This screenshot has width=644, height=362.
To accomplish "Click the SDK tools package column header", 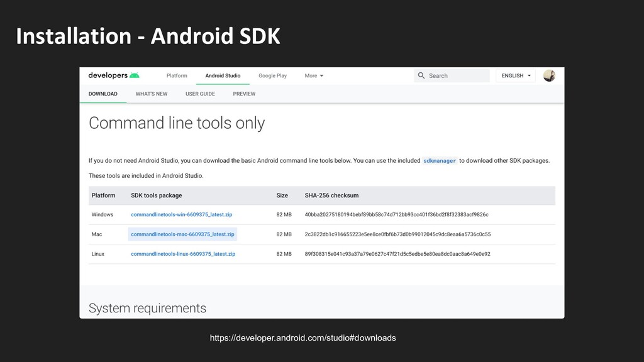I will (157, 195).
